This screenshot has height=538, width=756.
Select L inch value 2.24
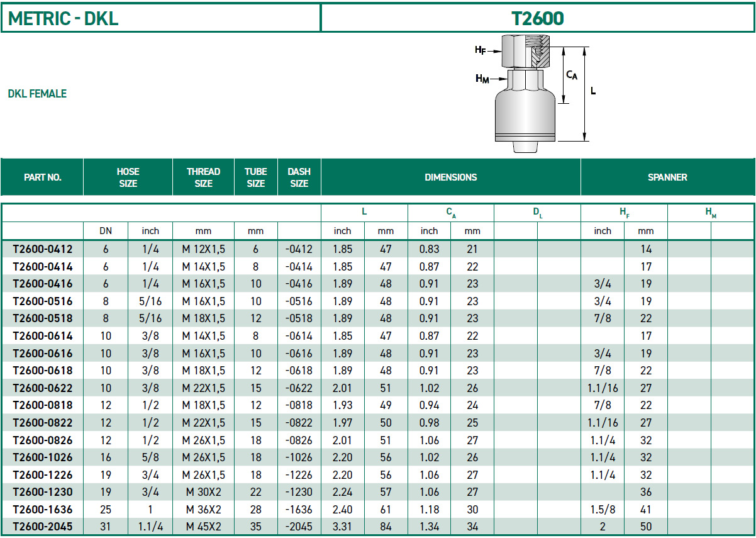[342, 492]
